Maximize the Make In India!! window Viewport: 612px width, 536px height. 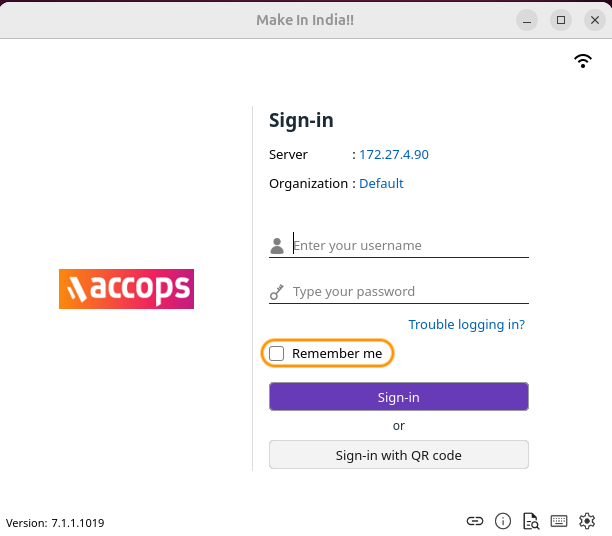[x=561, y=20]
